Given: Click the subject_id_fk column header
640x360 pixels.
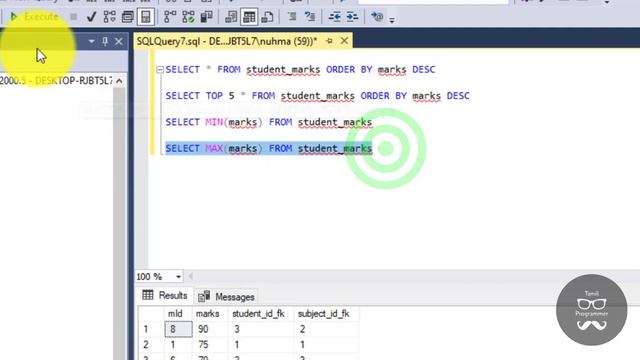Looking at the screenshot, I should [326, 313].
